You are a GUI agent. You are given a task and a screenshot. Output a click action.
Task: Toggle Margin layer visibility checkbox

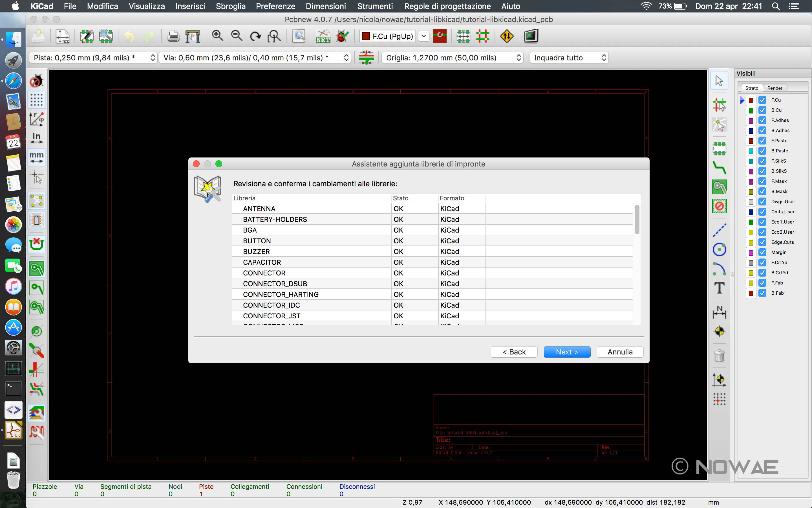[x=762, y=252]
